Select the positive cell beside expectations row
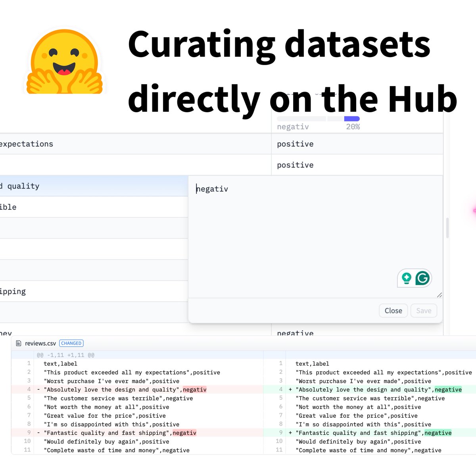This screenshot has width=476, height=476. (295, 144)
